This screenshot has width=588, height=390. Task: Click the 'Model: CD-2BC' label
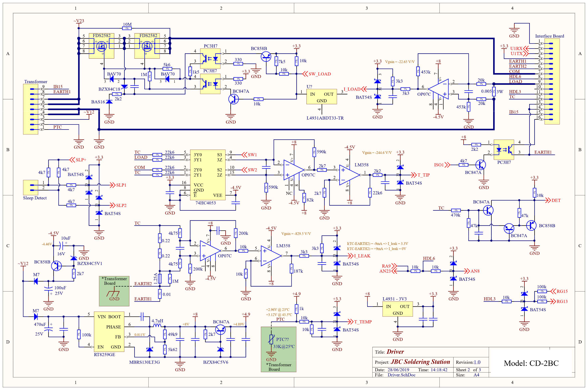531,363
